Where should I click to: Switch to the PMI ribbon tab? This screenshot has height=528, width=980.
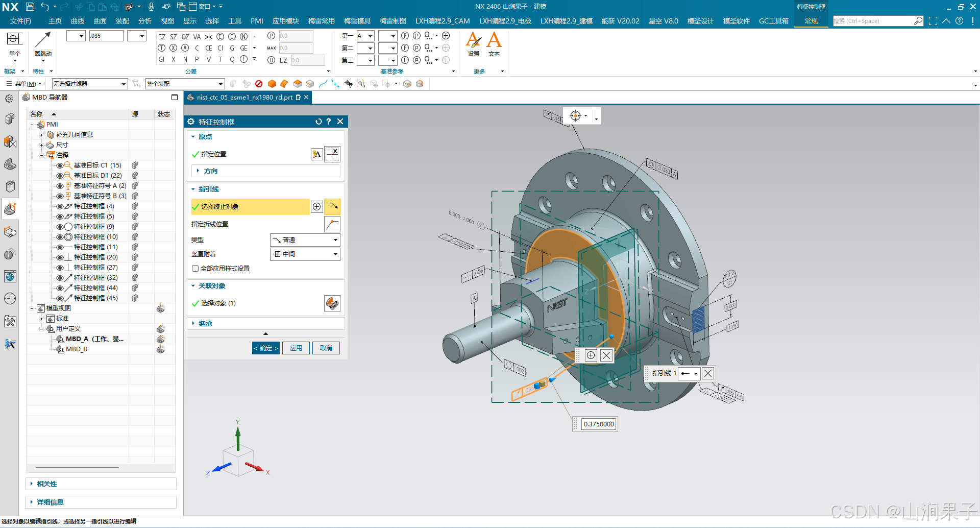click(257, 21)
